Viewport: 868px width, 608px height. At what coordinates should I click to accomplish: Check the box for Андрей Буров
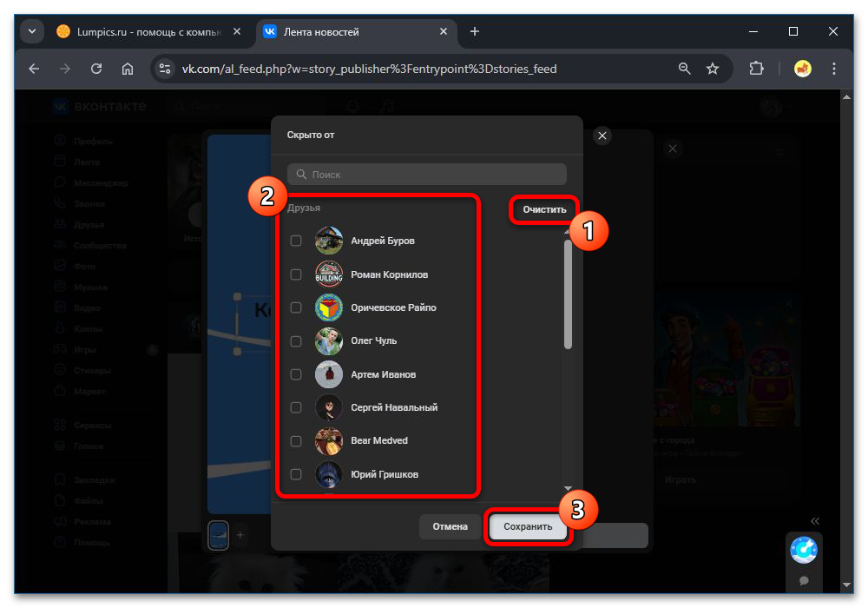click(296, 241)
